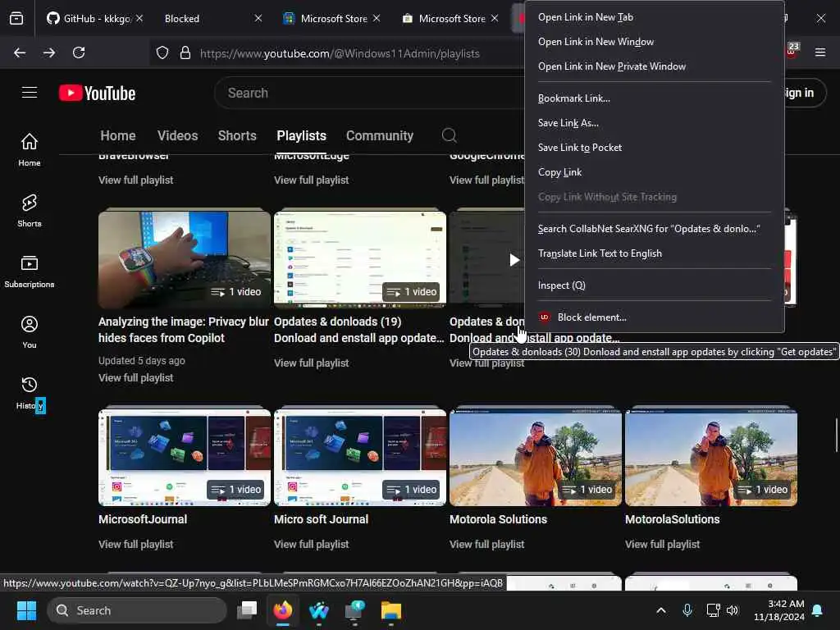Open the MotorolaSolutions playlist thumbnail

click(x=711, y=458)
